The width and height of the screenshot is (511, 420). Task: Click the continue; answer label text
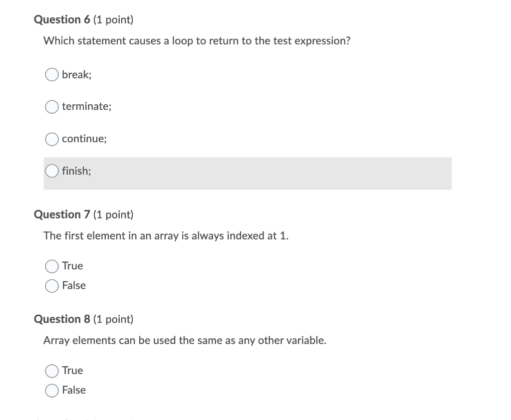pyautogui.click(x=84, y=139)
